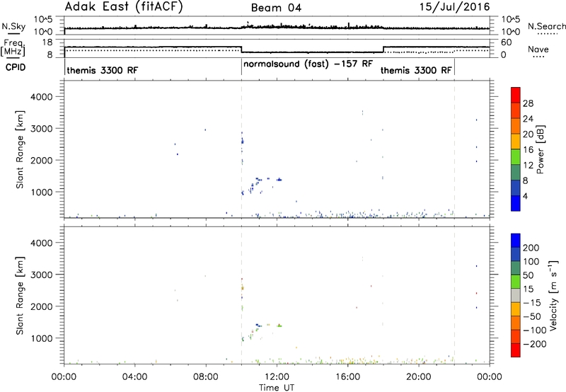Screen dimensions: 566x392
Task: Pick the red top segment of Power colorbar
Action: click(x=516, y=95)
